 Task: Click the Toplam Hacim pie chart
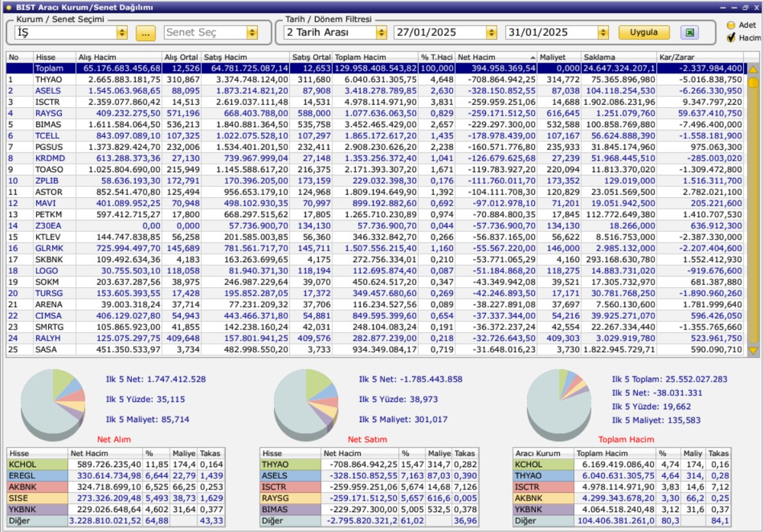click(559, 403)
